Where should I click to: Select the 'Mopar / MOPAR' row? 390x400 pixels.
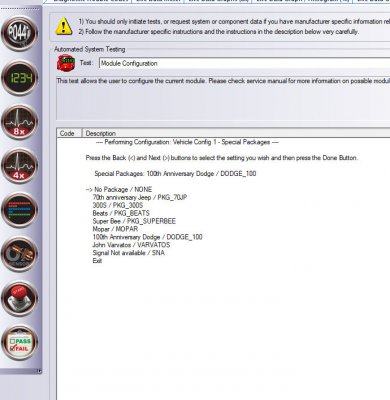(x=115, y=229)
